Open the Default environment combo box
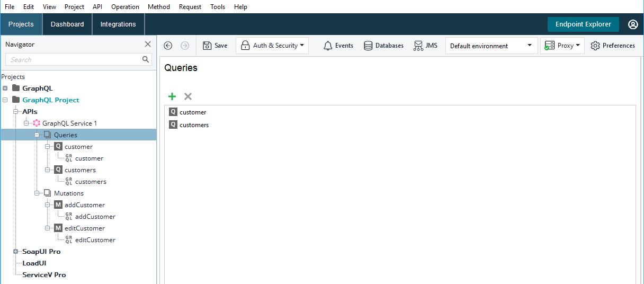 pos(491,46)
